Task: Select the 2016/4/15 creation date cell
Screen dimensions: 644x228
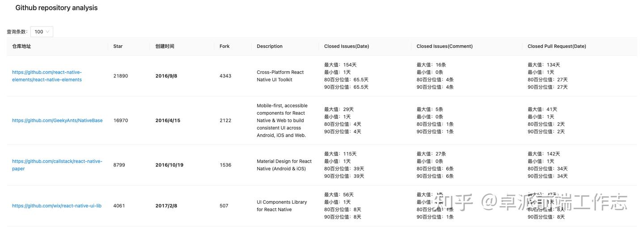Action: [x=168, y=120]
